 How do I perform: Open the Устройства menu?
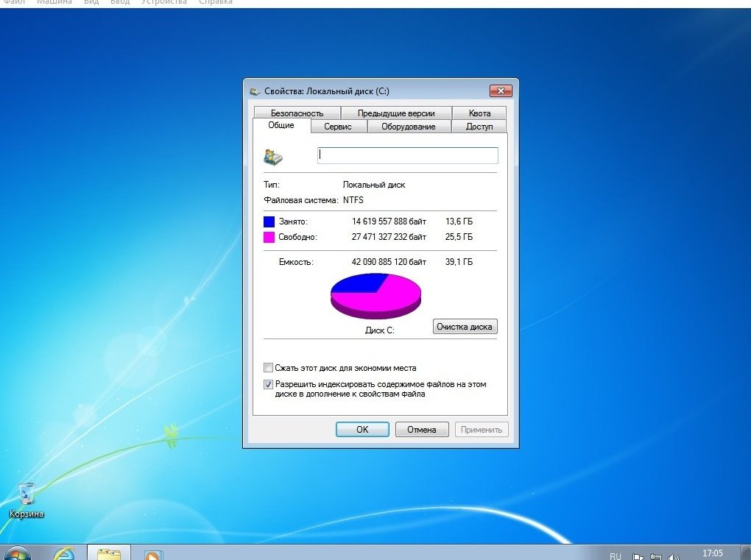163,2
